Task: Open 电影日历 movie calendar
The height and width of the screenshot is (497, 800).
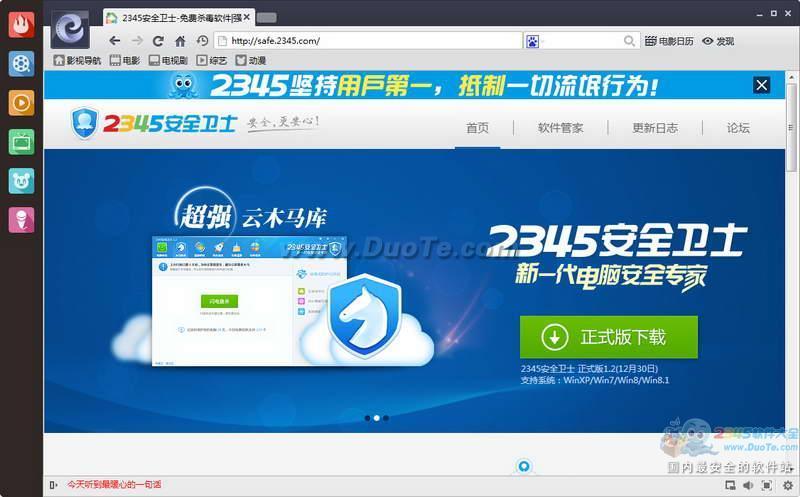Action: pos(669,41)
